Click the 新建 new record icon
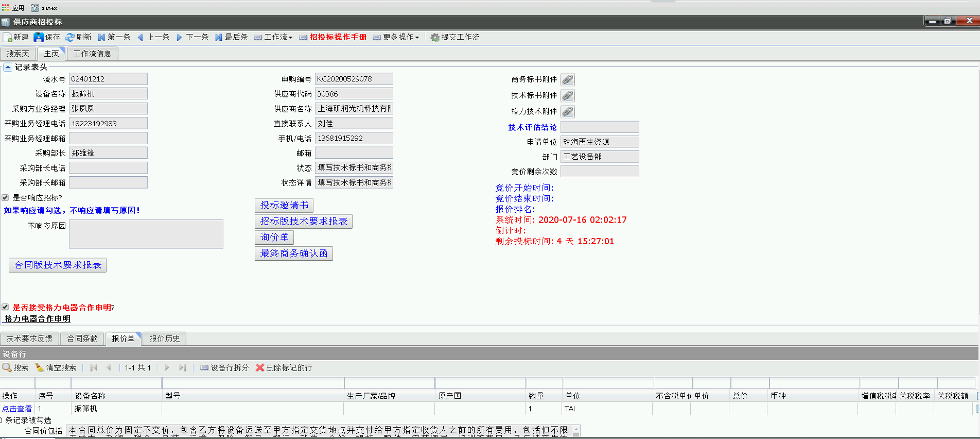Viewport: 980px width, 439px height. [7, 38]
